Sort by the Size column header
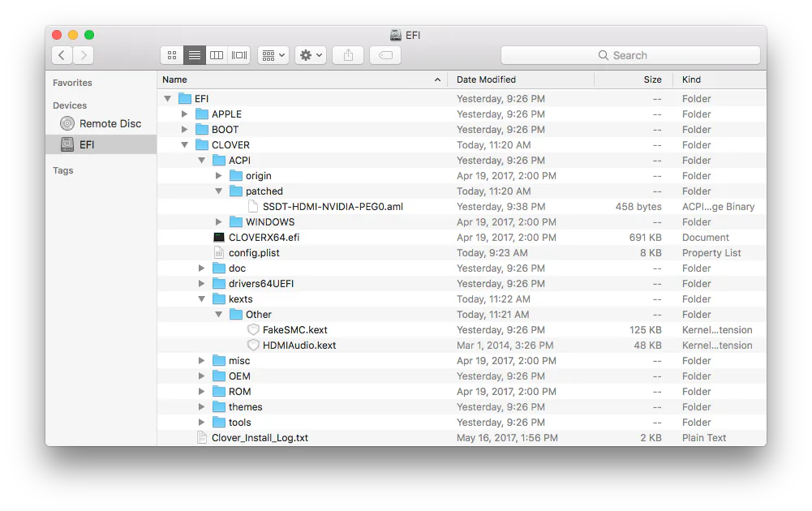 click(x=634, y=79)
